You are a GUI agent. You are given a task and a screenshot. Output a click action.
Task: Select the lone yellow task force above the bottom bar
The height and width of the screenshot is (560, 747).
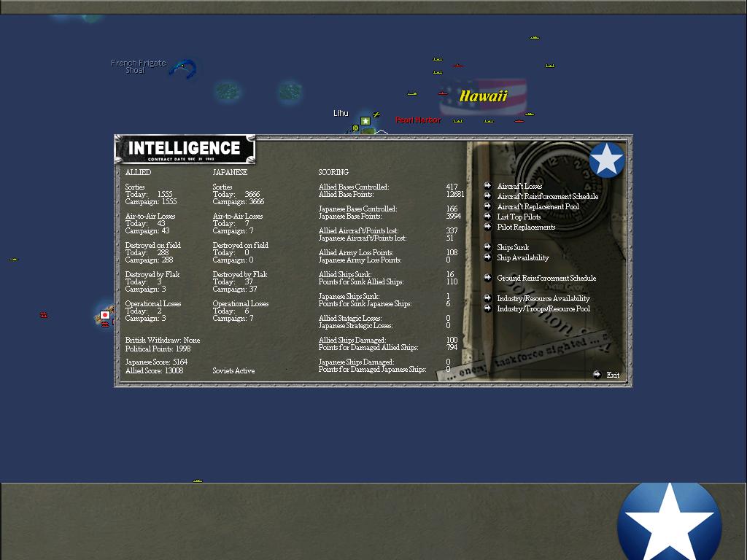(x=197, y=481)
